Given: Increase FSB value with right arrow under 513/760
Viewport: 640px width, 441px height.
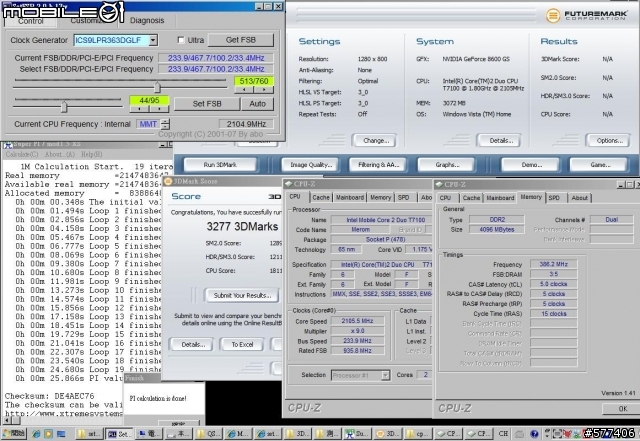Looking at the screenshot, I should click(264, 90).
